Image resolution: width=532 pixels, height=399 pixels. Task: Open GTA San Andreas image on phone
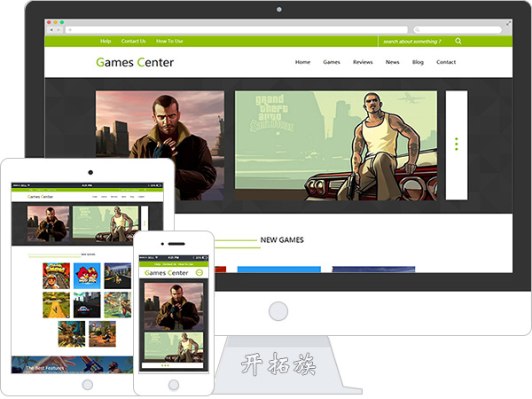(x=174, y=346)
